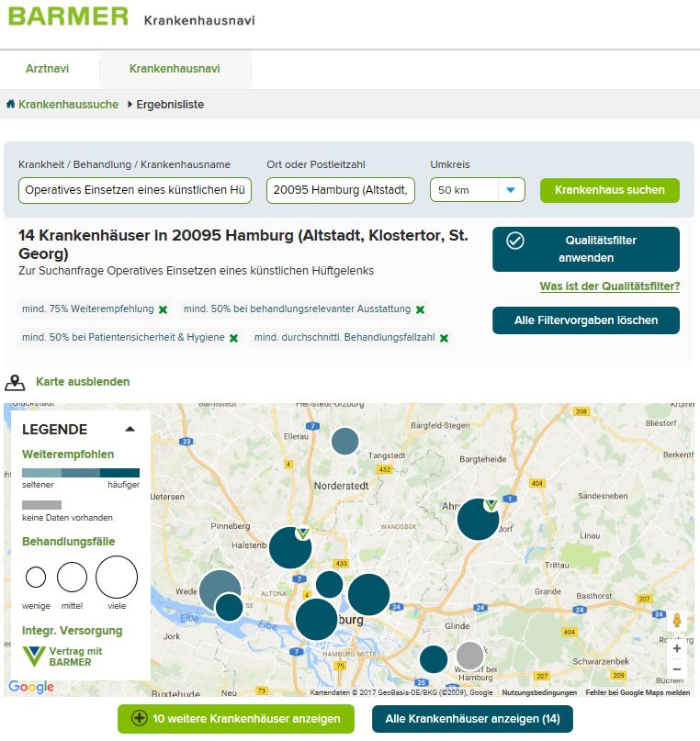Apply the Qualitätsfilter checkmark button
700x741 pixels.
(x=585, y=249)
